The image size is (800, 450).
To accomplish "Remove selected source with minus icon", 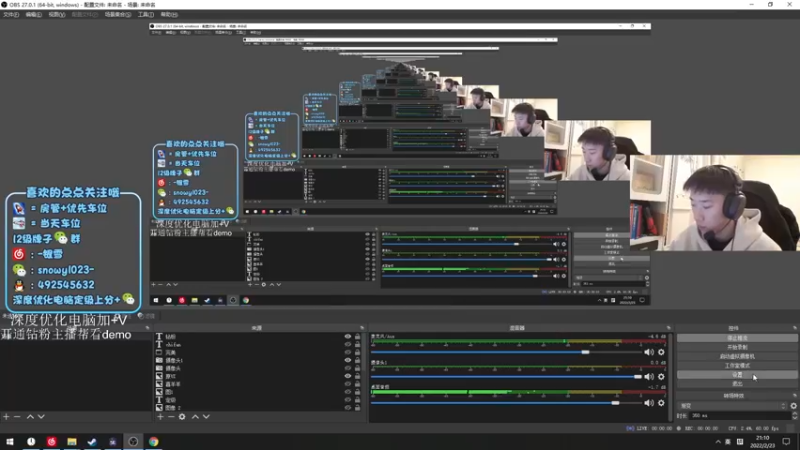I will click(171, 417).
